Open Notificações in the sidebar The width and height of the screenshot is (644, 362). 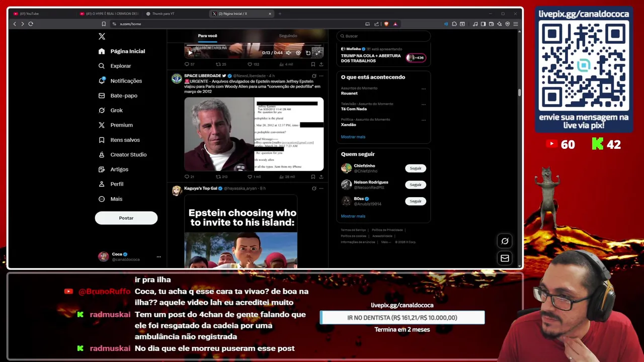(x=120, y=80)
